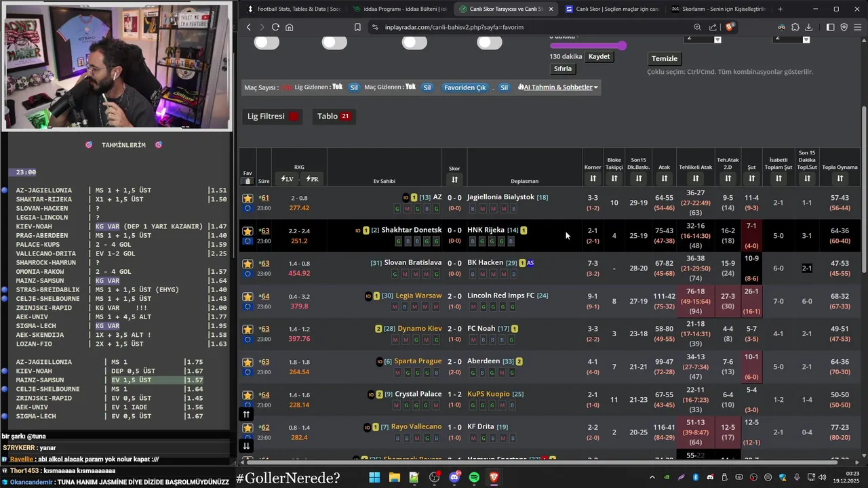Switch to iddaa Programı browser tab
This screenshot has height=488, width=868.
point(400,9)
